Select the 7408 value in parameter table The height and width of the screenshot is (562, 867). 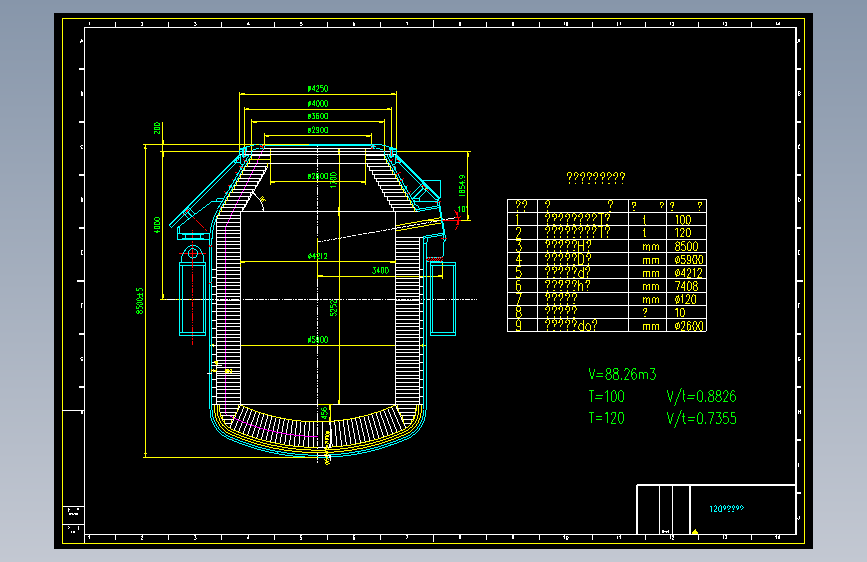686,286
